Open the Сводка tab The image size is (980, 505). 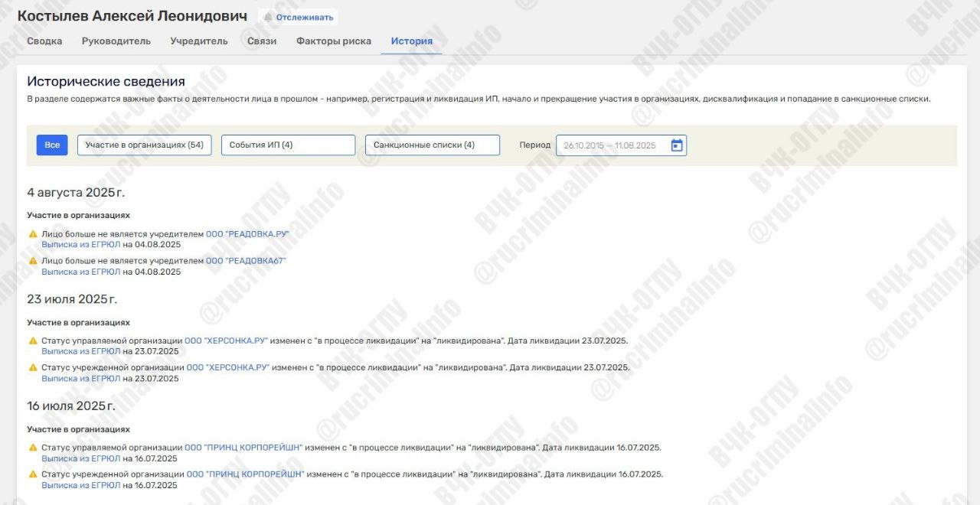pyautogui.click(x=44, y=41)
